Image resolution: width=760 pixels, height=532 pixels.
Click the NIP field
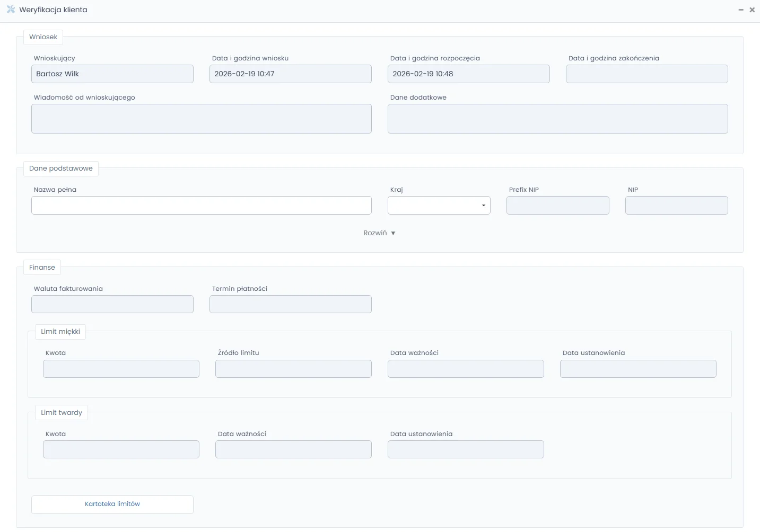[x=677, y=206]
